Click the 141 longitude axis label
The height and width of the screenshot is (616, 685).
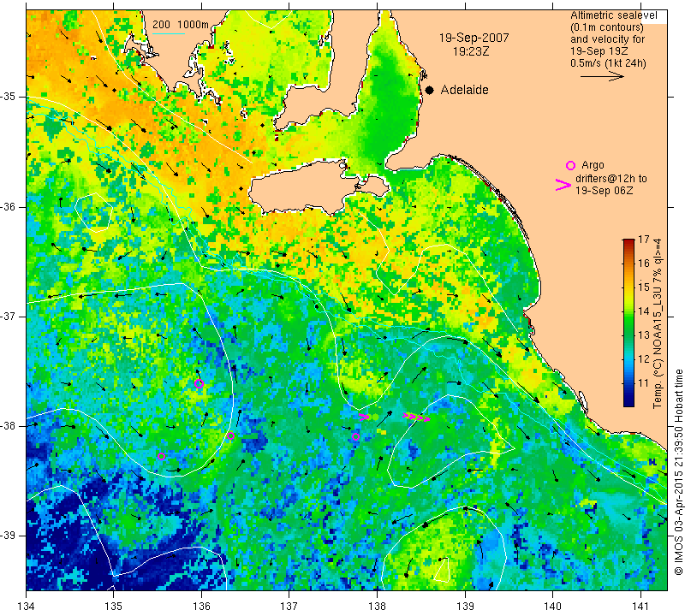[640, 606]
